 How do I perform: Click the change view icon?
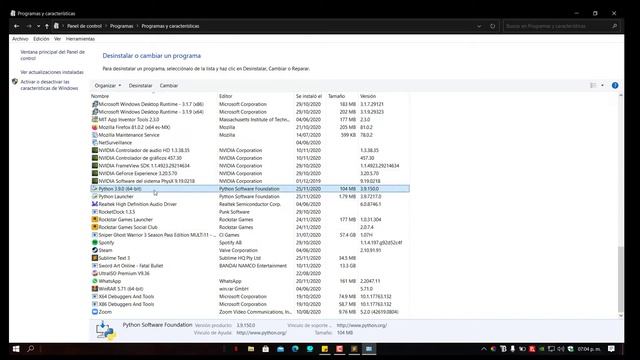coord(593,85)
